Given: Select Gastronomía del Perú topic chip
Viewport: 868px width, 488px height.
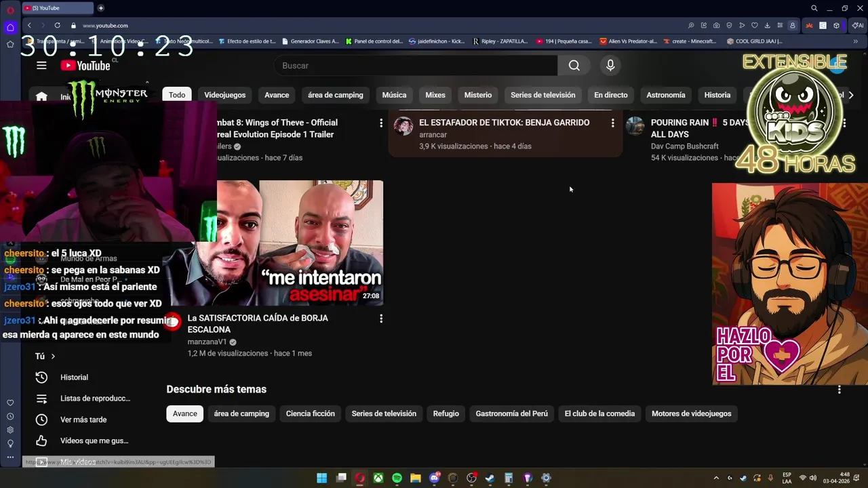Looking at the screenshot, I should click(x=512, y=414).
